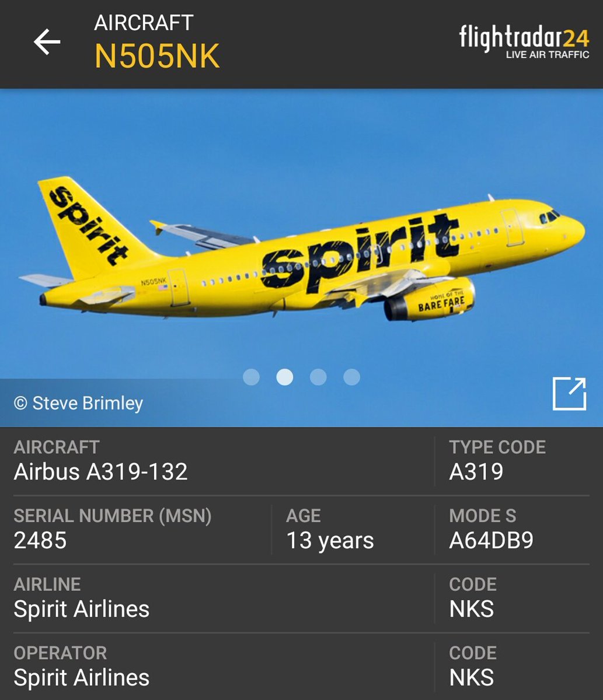This screenshot has height=700, width=603.
Task: Open Spirit Airlines under Airline
Action: (x=81, y=609)
